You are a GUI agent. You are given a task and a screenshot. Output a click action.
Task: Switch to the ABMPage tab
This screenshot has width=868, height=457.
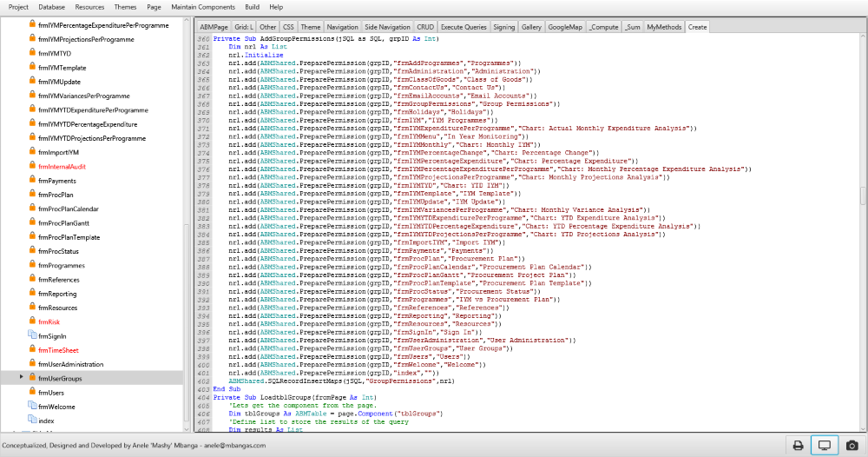tap(214, 27)
